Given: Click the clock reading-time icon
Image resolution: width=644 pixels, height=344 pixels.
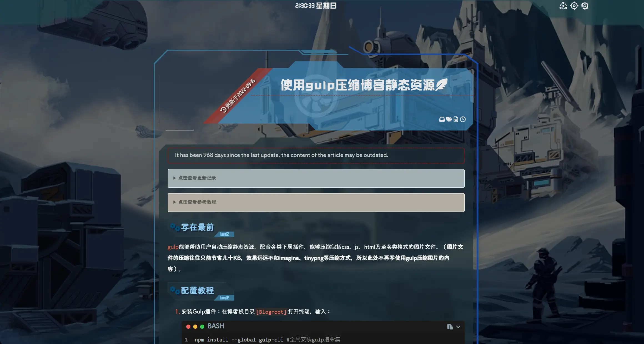Looking at the screenshot, I should (463, 119).
